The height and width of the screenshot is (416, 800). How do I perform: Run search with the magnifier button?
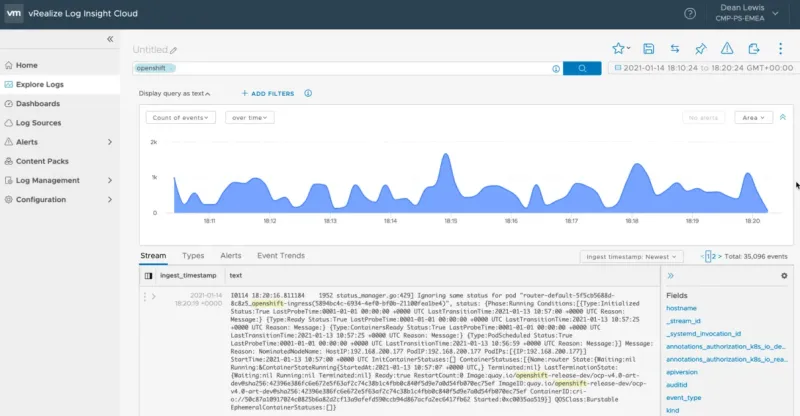pyautogui.click(x=581, y=68)
